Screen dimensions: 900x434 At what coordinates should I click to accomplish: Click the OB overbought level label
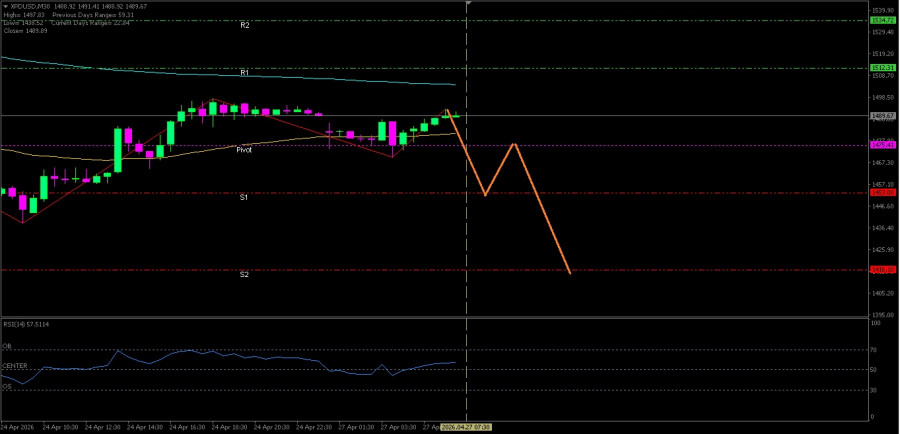click(x=6, y=346)
